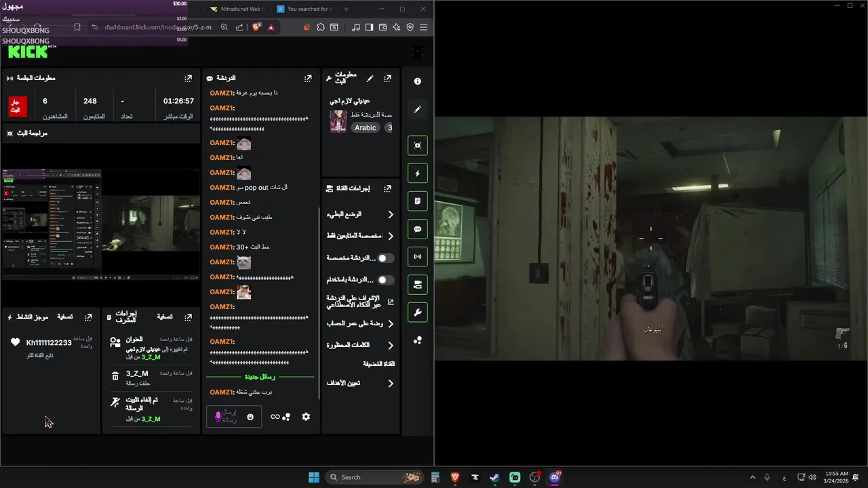Screen dimensions: 868x488
Task: Pop out the chat panel
Action: click(x=308, y=79)
